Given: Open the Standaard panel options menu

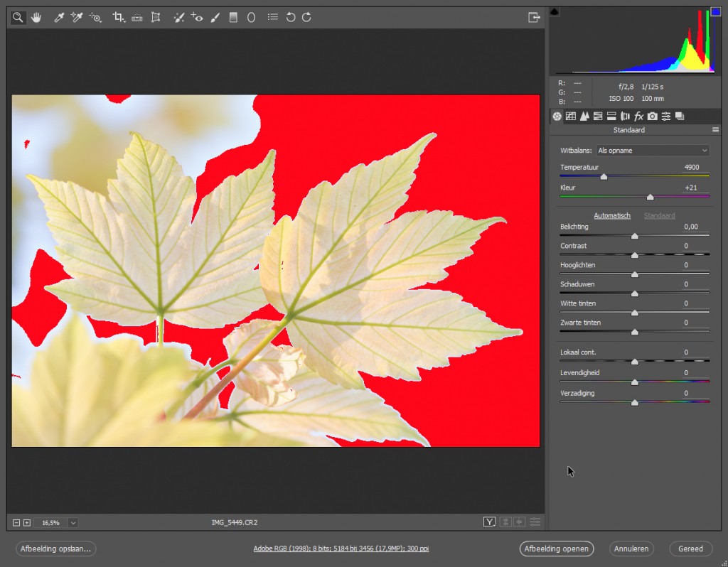Looking at the screenshot, I should click(715, 130).
